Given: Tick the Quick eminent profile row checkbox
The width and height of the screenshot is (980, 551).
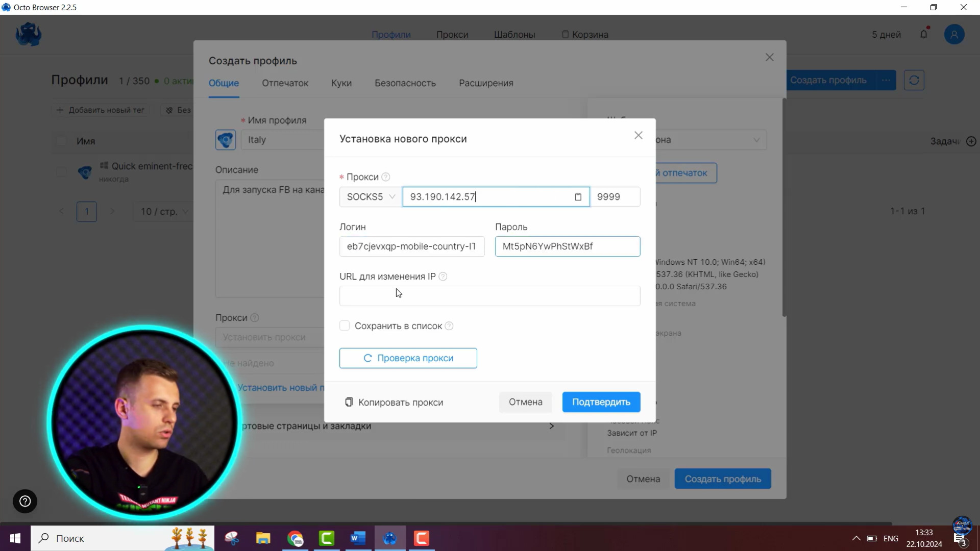Looking at the screenshot, I should pyautogui.click(x=61, y=172).
